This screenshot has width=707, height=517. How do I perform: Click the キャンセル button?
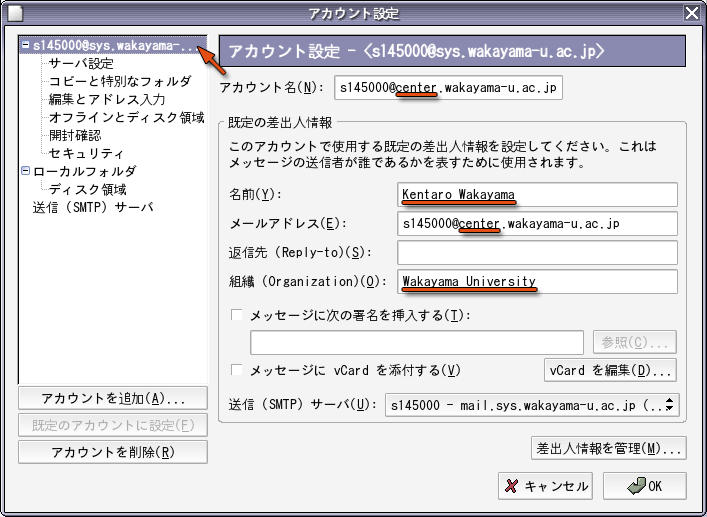coord(545,486)
